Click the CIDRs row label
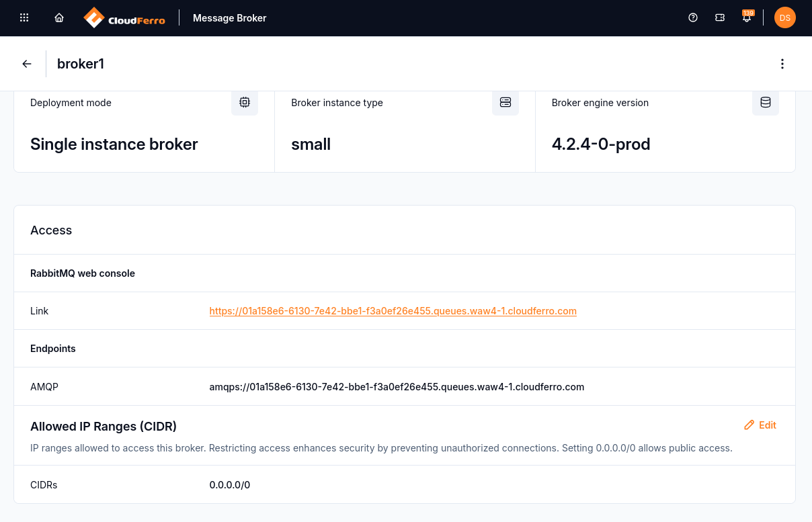Viewport: 812px width, 522px height. (x=44, y=485)
